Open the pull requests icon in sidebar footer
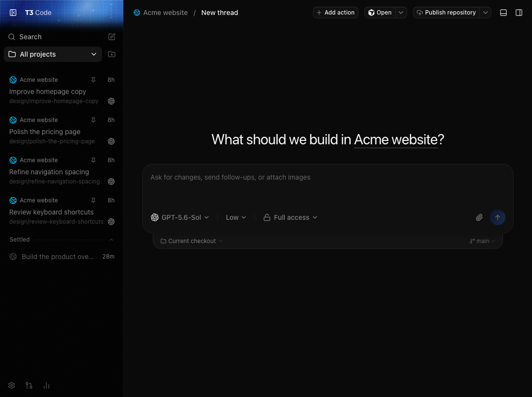532x397 pixels. coord(29,385)
